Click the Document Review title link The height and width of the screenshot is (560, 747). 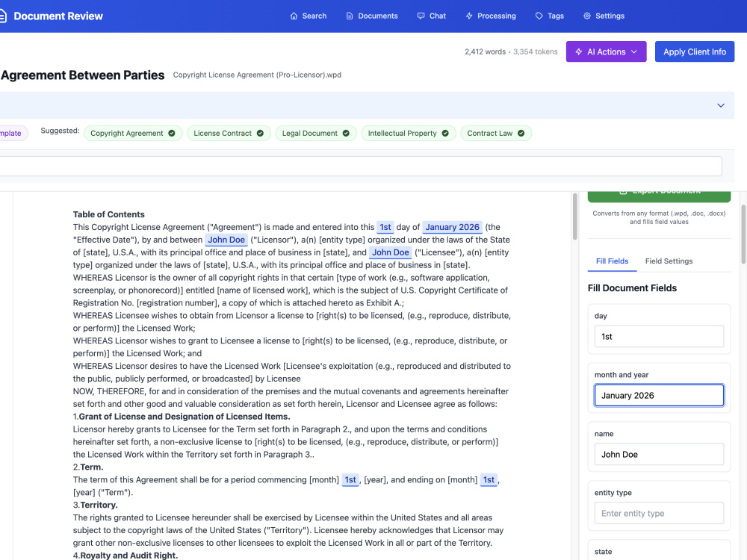click(58, 16)
